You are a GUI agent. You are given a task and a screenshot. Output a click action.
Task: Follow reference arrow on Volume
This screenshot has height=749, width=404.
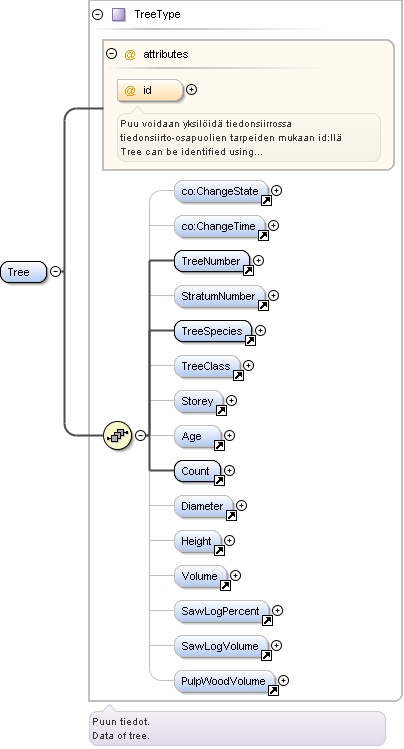pyautogui.click(x=225, y=586)
